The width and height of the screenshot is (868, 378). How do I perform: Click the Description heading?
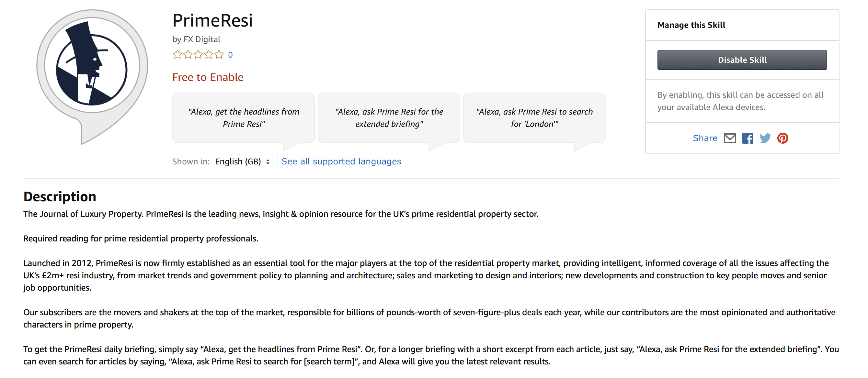pos(60,196)
